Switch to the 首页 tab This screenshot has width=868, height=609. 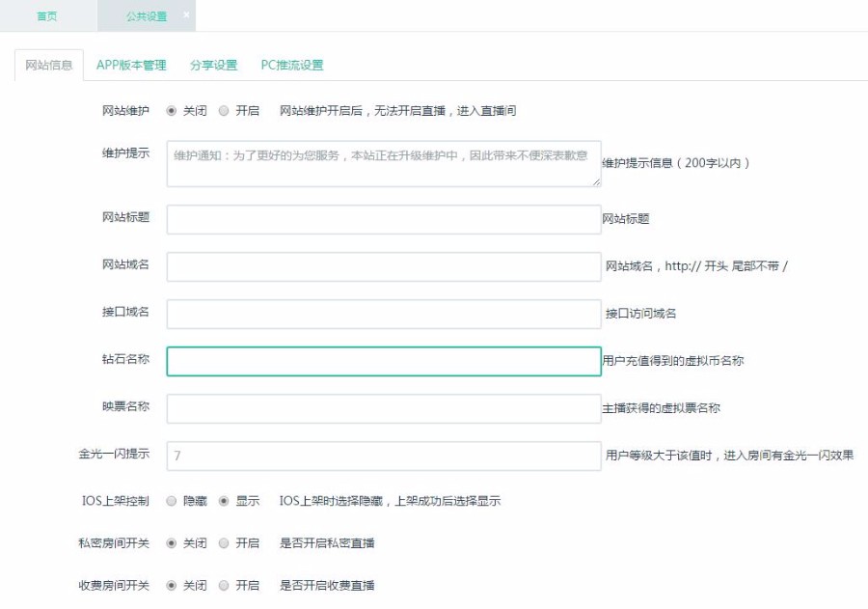47,16
